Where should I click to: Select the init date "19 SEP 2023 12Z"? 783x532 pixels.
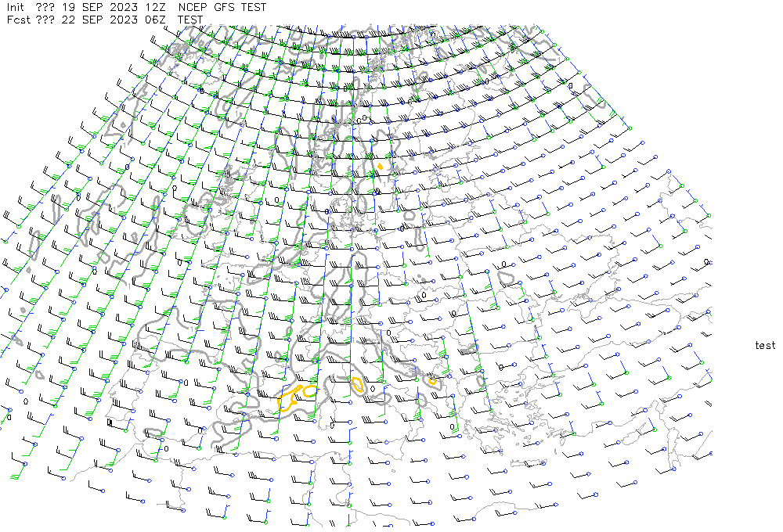114,7
